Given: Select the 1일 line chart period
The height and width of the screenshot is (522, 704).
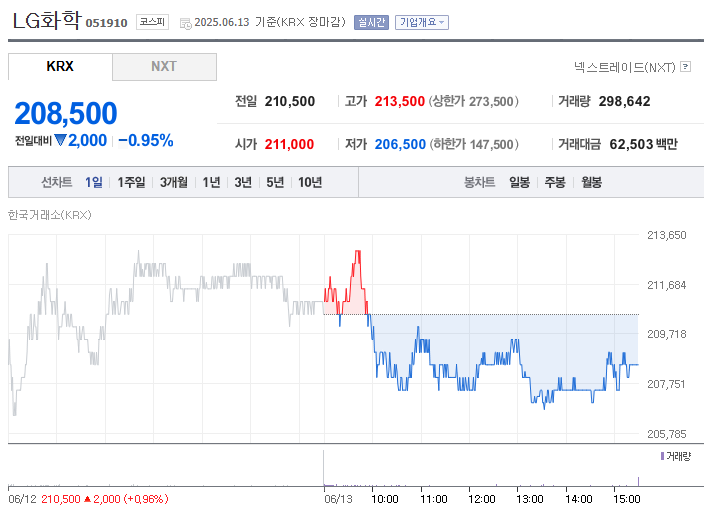Looking at the screenshot, I should (x=94, y=182).
